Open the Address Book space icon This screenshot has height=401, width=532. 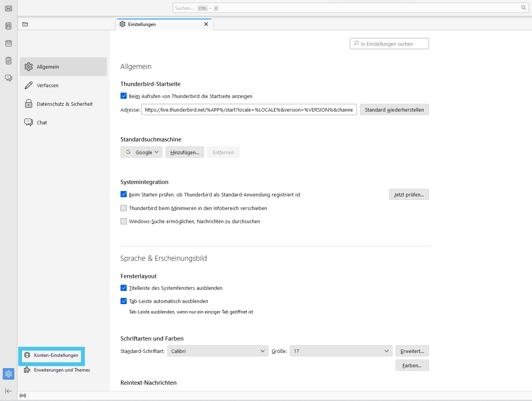(9, 26)
